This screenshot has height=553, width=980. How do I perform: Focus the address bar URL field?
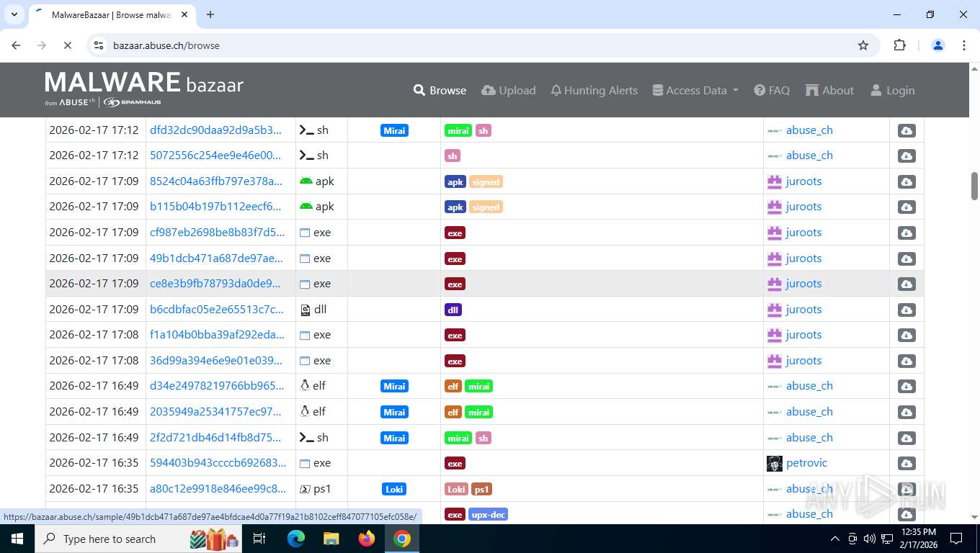[476, 45]
